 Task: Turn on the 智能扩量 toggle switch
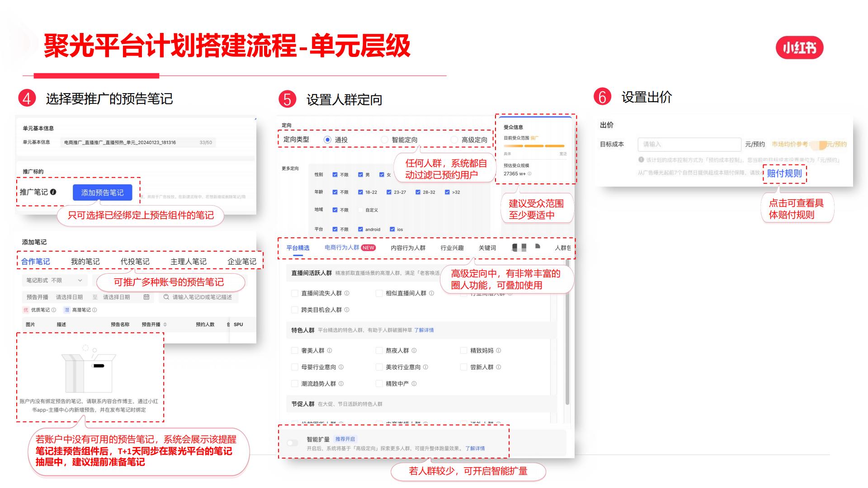coord(292,443)
